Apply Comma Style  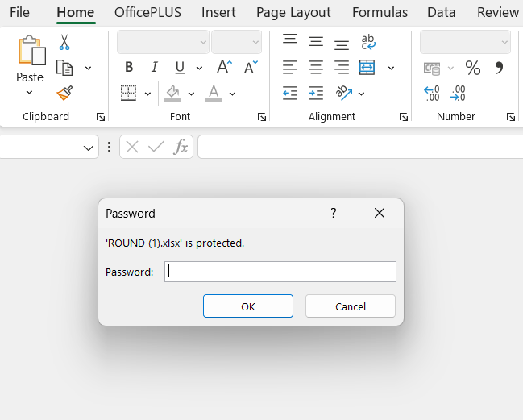pyautogui.click(x=499, y=68)
